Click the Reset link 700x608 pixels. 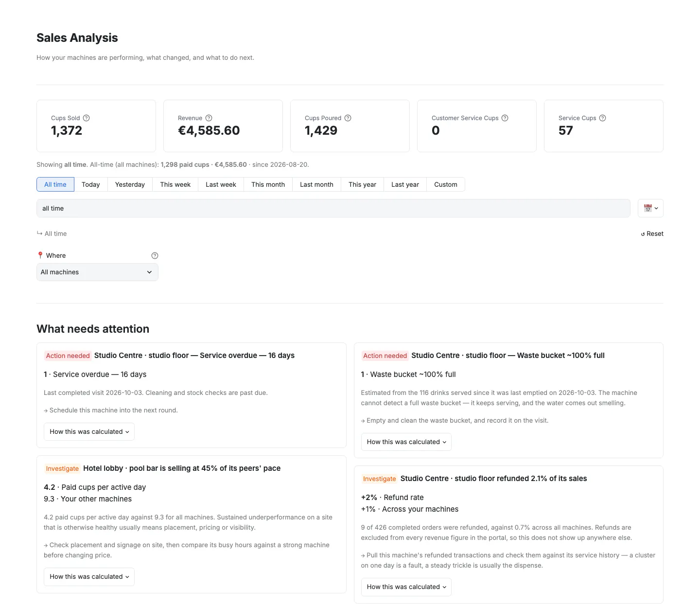tap(652, 234)
